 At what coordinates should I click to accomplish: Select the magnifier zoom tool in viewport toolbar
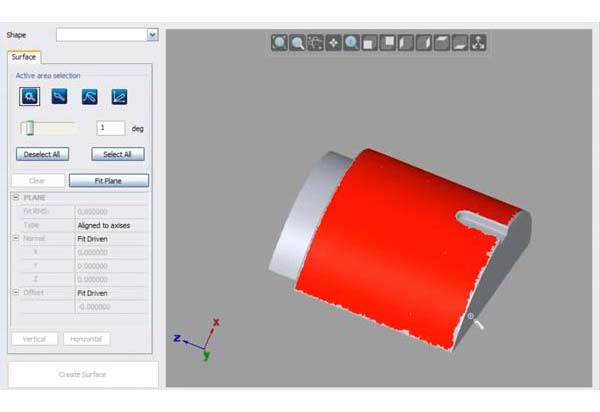coord(297,43)
